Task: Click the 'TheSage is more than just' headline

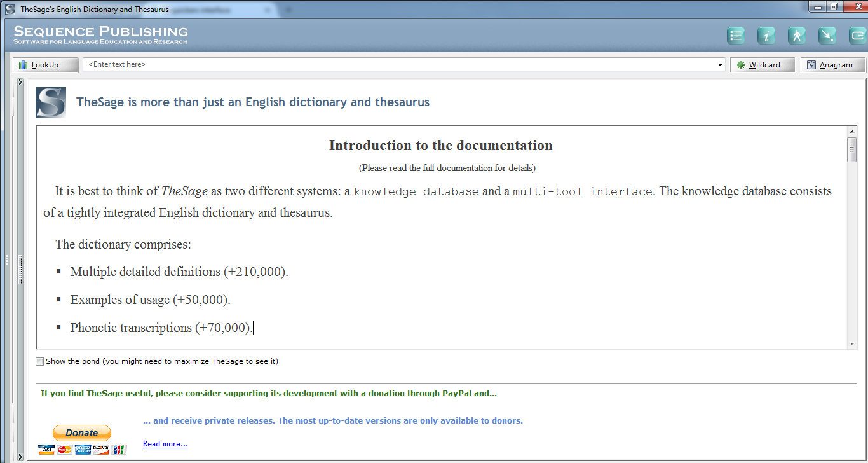Action: 253,102
